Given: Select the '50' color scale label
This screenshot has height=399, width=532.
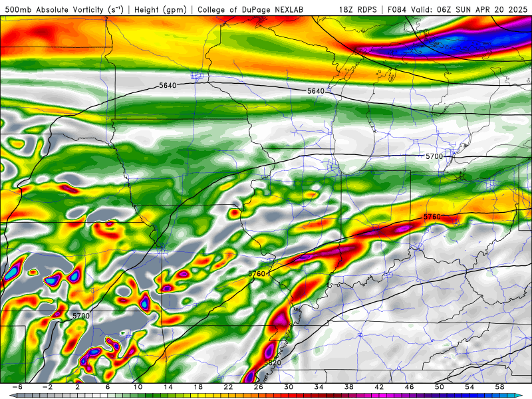Looking at the screenshot, I should coord(439,387).
